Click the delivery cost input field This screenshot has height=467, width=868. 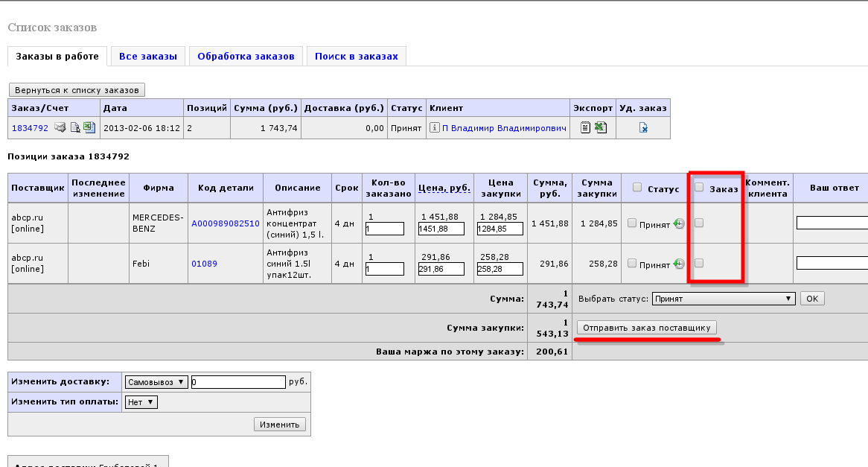tap(239, 381)
